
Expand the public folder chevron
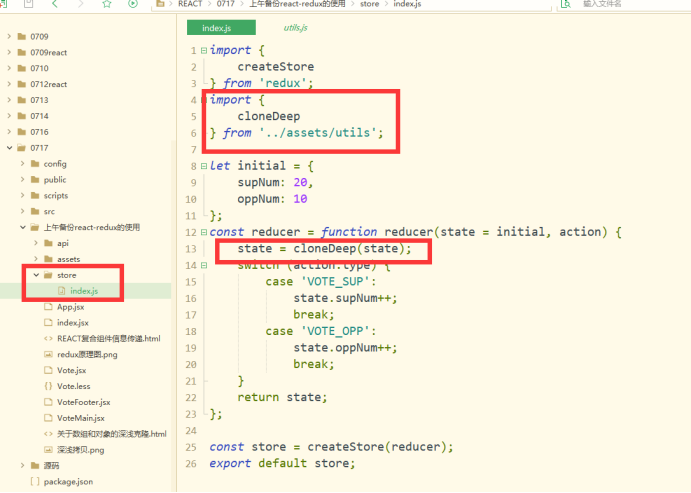(22, 179)
